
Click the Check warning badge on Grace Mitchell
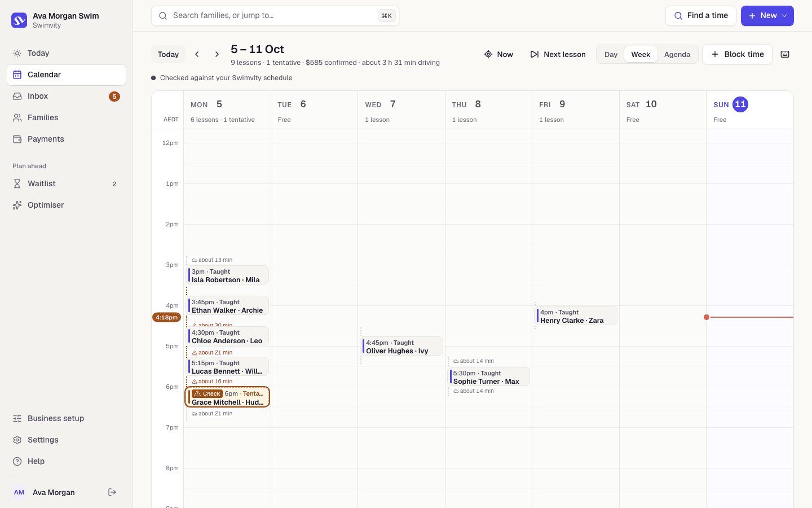[207, 393]
